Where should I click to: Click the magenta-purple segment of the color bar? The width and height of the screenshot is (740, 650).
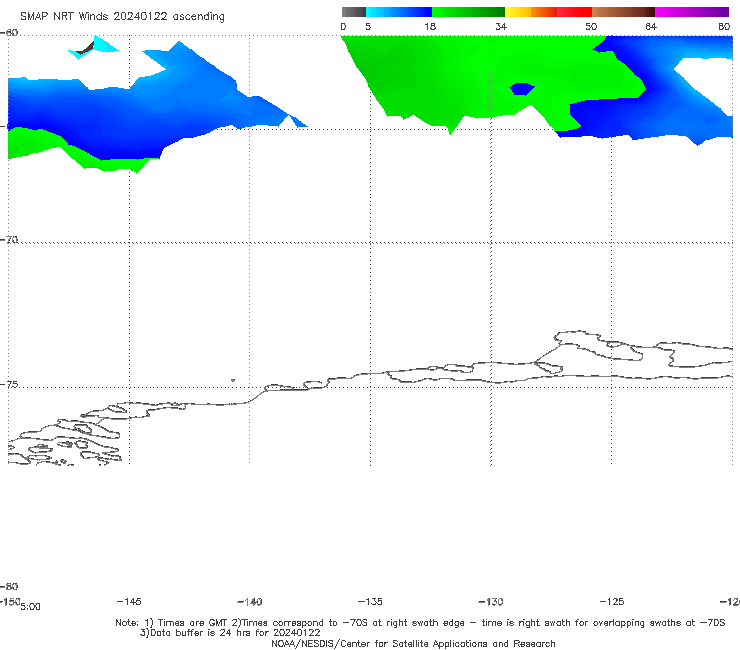click(692, 12)
